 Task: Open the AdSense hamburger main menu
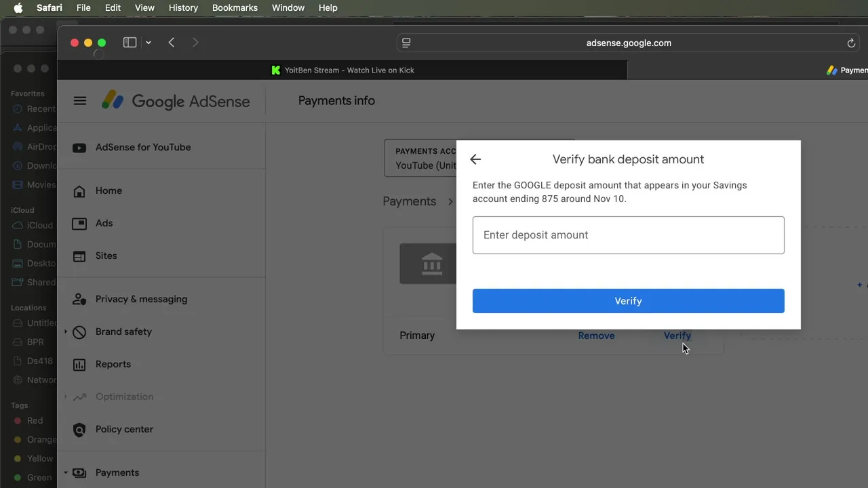click(80, 101)
